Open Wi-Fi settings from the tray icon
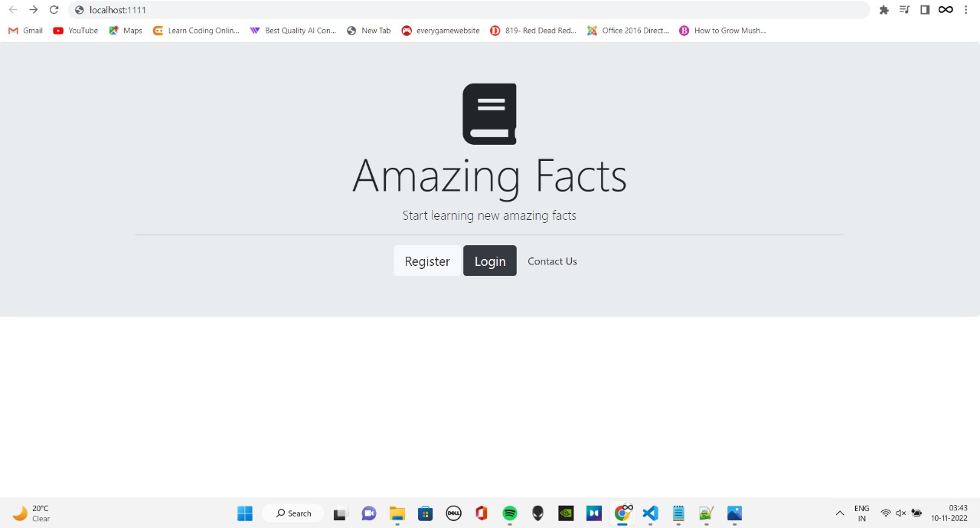This screenshot has height=528, width=980. tap(886, 513)
